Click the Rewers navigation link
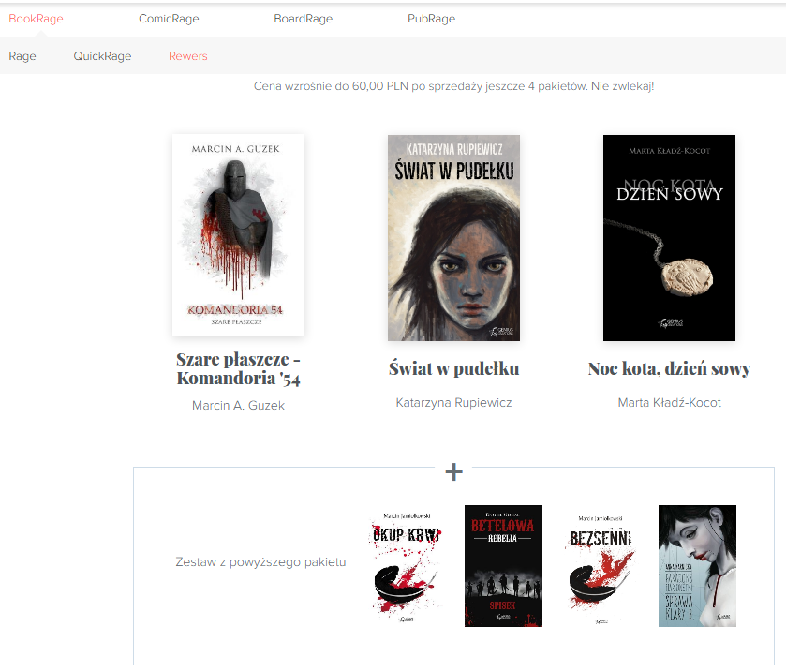 [188, 56]
